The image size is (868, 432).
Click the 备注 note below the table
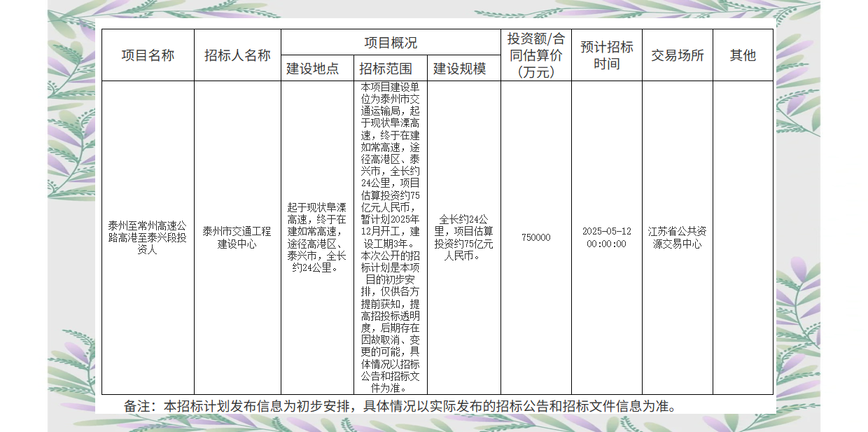[400, 406]
